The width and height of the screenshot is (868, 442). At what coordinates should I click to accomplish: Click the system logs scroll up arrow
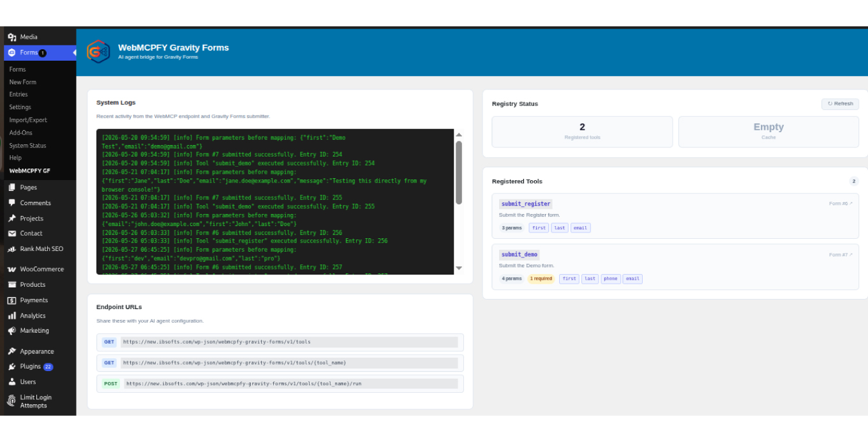coord(458,135)
